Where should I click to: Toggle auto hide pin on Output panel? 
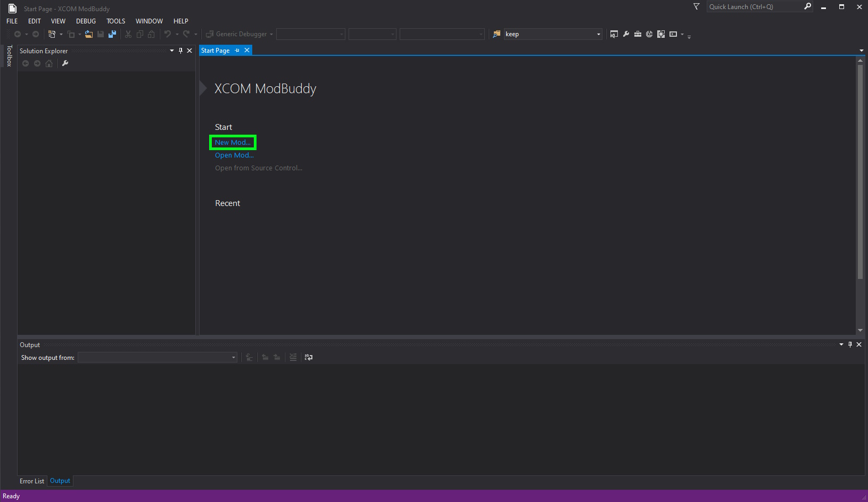850,344
